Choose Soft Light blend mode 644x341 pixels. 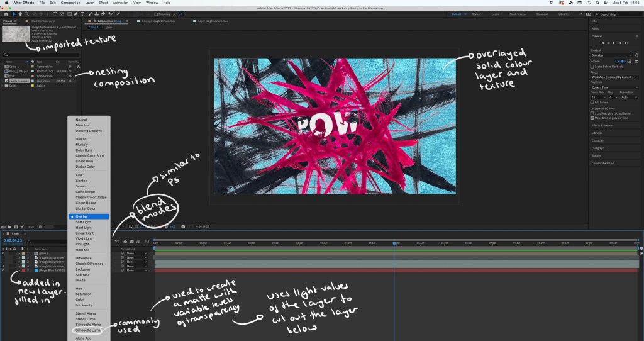pyautogui.click(x=82, y=221)
